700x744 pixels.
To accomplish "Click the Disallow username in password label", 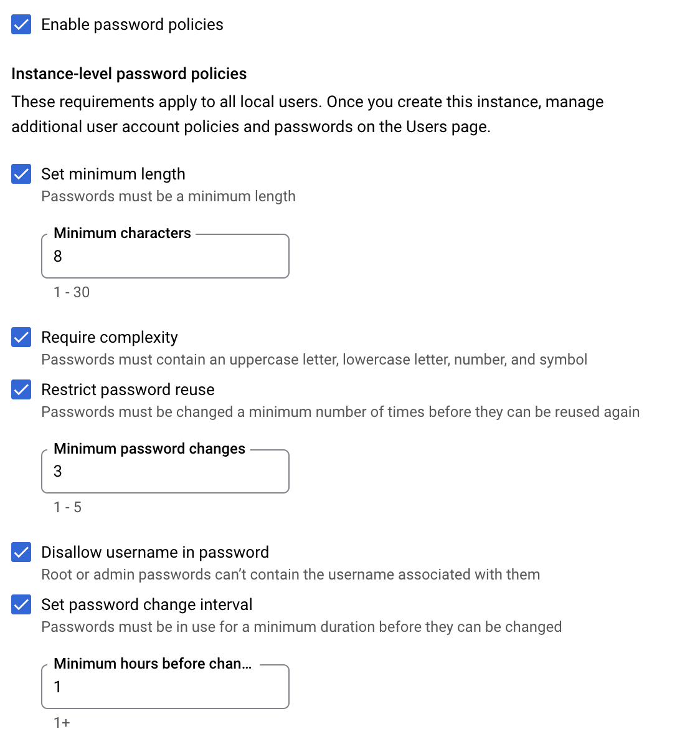I will click(x=154, y=552).
